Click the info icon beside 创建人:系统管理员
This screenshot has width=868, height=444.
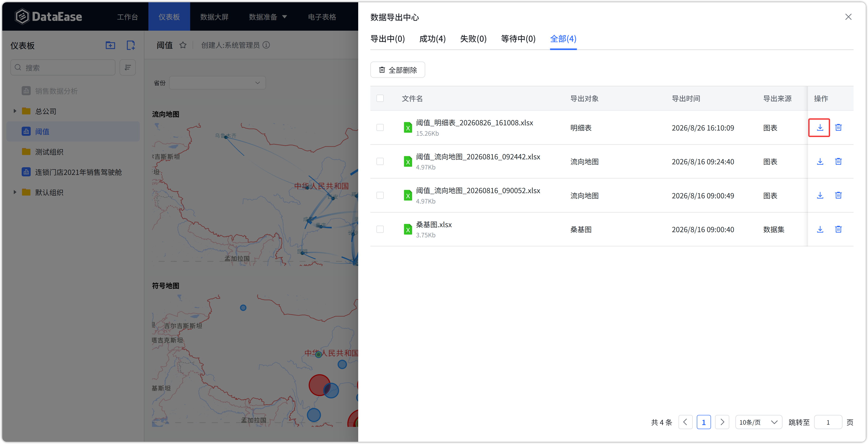click(266, 45)
